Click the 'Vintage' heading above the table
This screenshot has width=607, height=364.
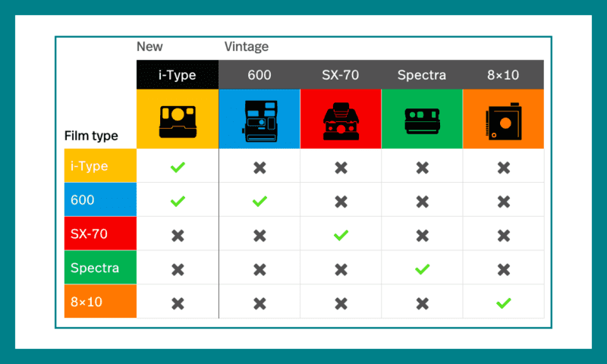point(247,46)
